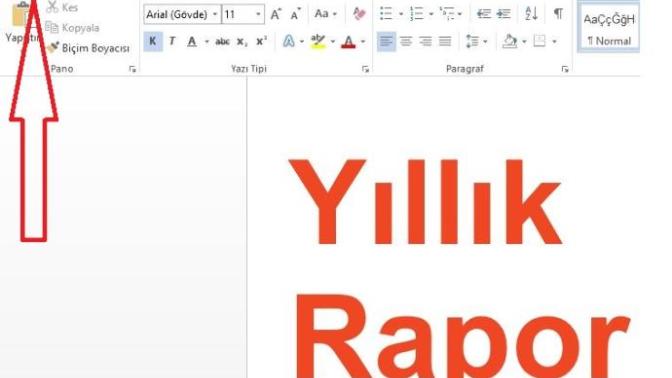Open the text effects dropdown arrow

[x=302, y=42]
